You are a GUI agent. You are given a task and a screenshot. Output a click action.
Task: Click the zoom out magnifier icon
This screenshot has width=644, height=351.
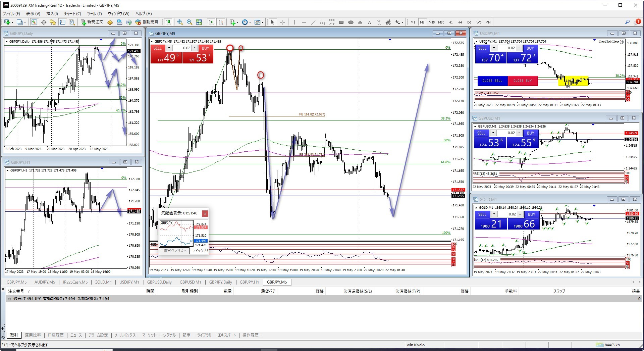190,22
